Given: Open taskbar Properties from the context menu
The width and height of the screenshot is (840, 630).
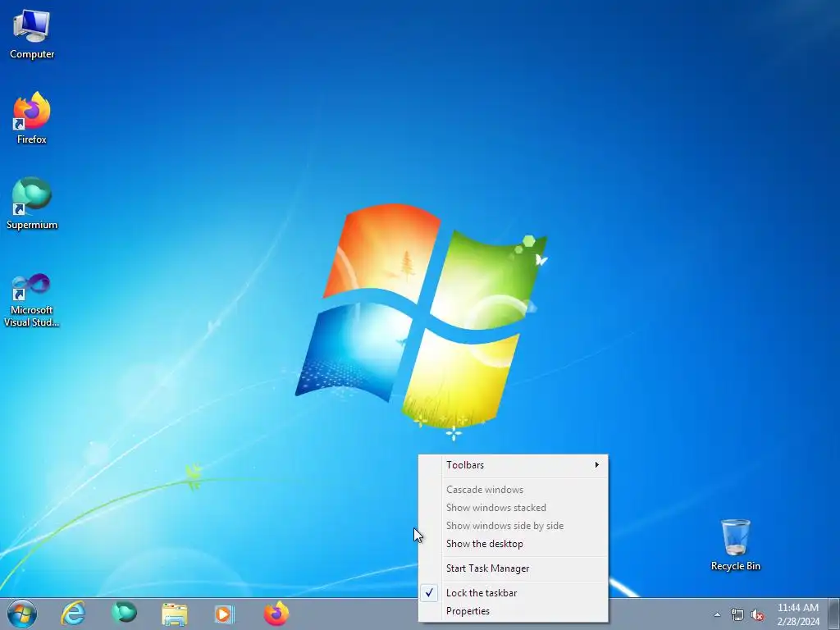Looking at the screenshot, I should click(x=514, y=611).
